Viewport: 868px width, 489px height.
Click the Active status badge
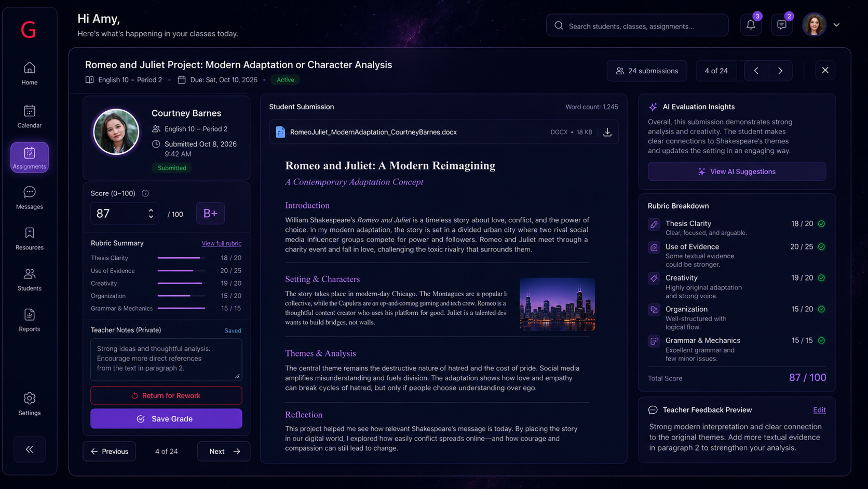286,80
